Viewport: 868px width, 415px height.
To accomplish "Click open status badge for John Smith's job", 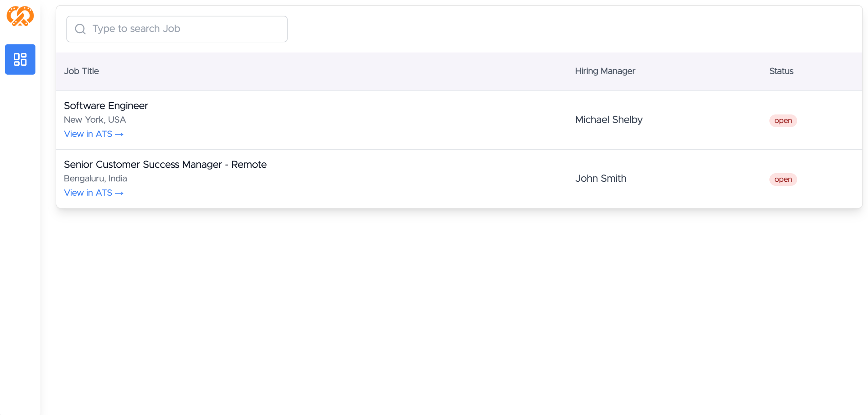I will coord(783,179).
